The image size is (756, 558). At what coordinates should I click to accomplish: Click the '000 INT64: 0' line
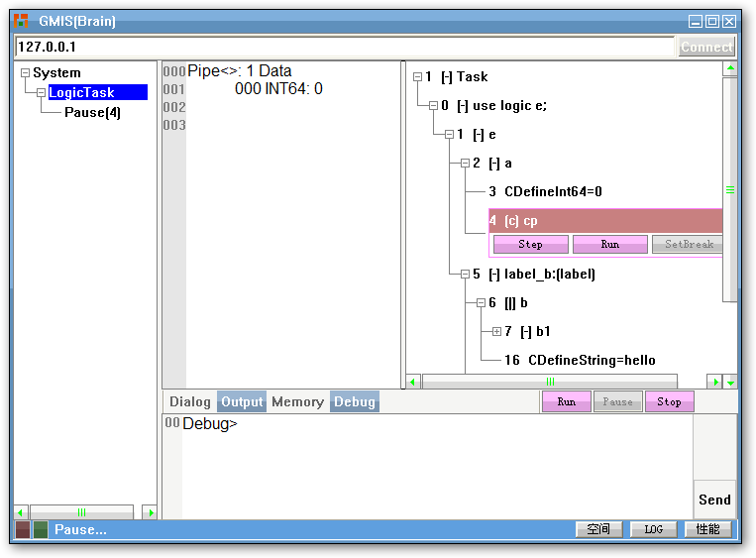coord(278,89)
